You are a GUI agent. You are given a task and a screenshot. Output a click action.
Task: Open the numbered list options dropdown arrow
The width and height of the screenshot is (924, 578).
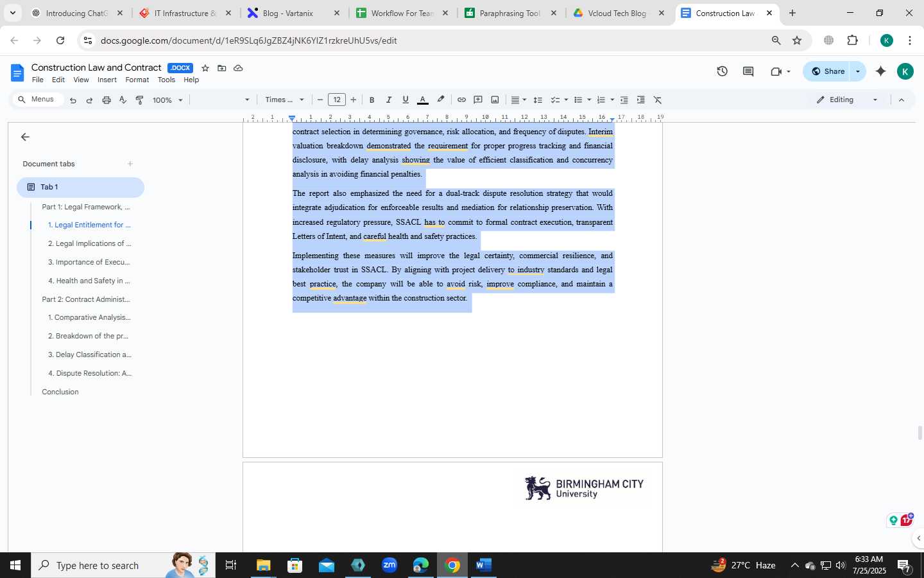tap(612, 100)
